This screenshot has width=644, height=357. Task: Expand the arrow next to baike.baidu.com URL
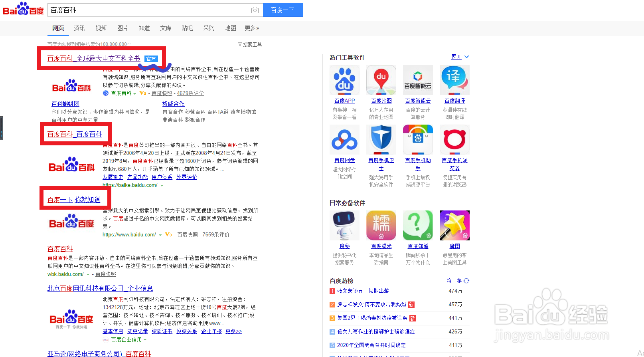pyautogui.click(x=162, y=185)
